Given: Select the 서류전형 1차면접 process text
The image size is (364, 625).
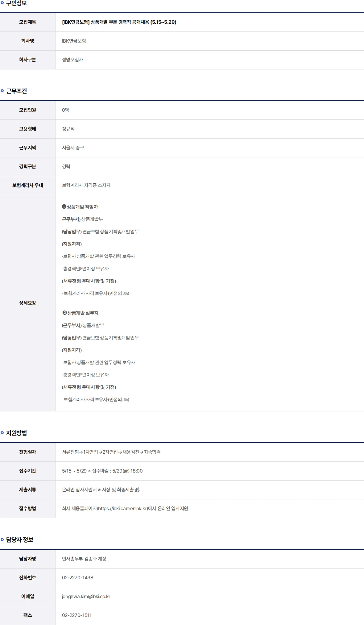Looking at the screenshot, I should click(111, 452).
